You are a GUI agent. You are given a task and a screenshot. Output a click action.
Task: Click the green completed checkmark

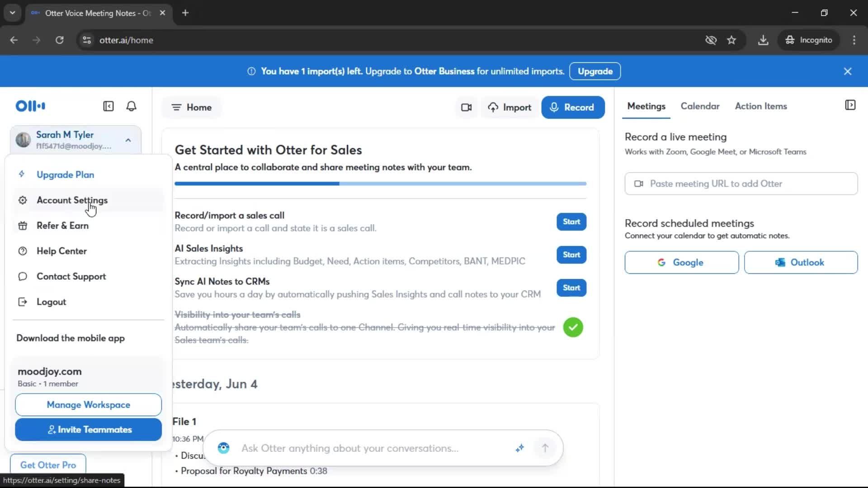[573, 327]
